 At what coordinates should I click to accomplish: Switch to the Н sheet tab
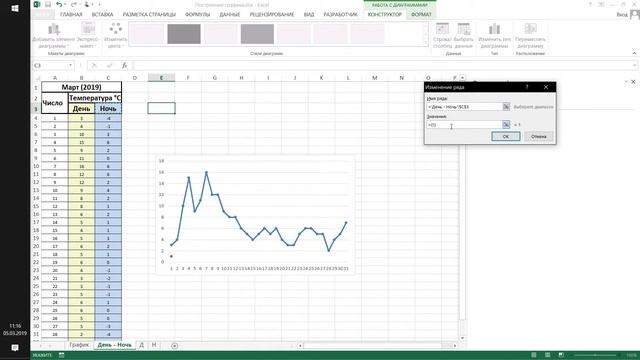pyautogui.click(x=154, y=345)
